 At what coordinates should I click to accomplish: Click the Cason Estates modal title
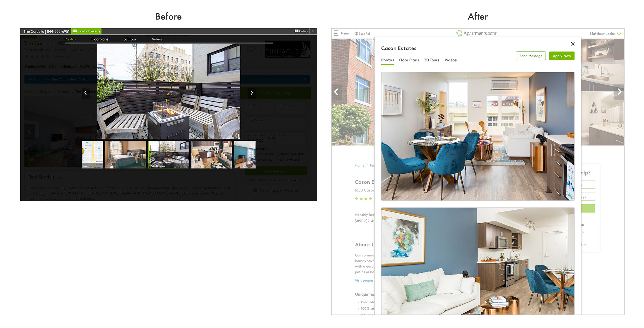(x=398, y=48)
